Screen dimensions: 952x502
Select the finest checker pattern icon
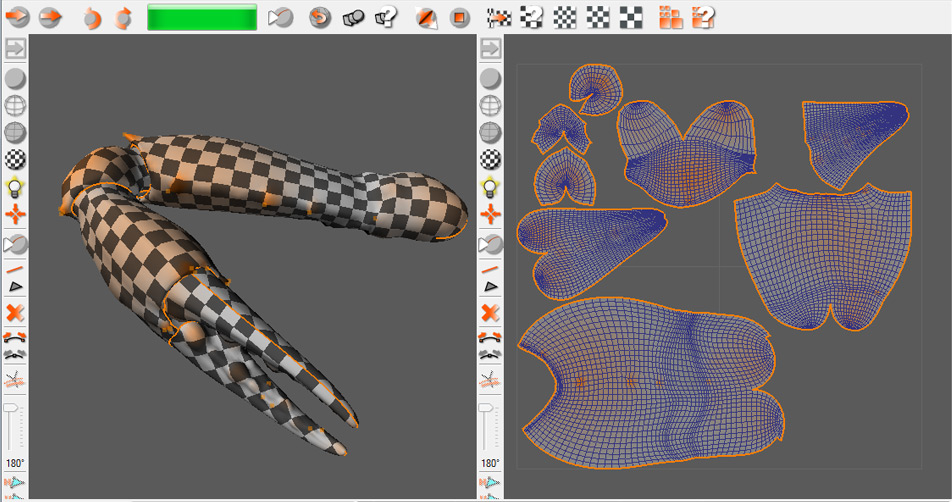[x=565, y=17]
